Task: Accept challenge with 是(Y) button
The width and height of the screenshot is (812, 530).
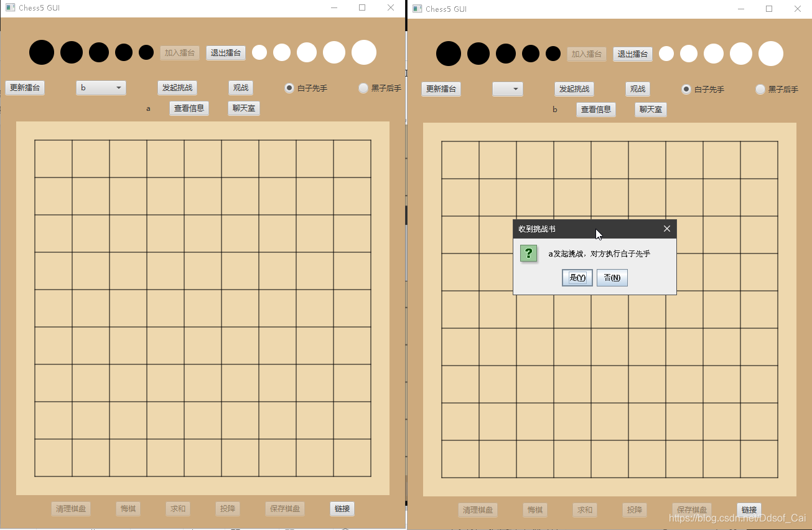Action: (x=577, y=278)
